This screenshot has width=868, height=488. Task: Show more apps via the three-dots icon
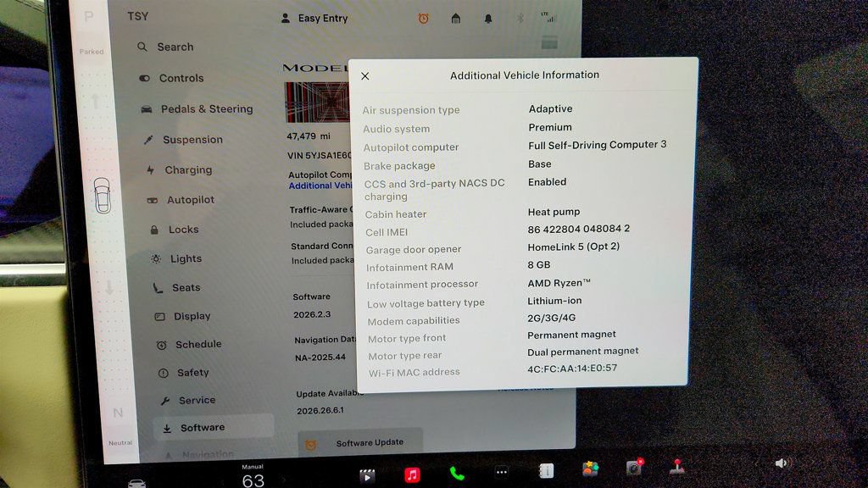pyautogui.click(x=502, y=472)
